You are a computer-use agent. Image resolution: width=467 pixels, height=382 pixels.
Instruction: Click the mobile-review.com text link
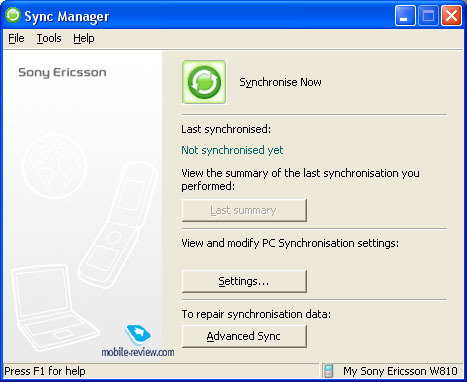click(x=138, y=352)
